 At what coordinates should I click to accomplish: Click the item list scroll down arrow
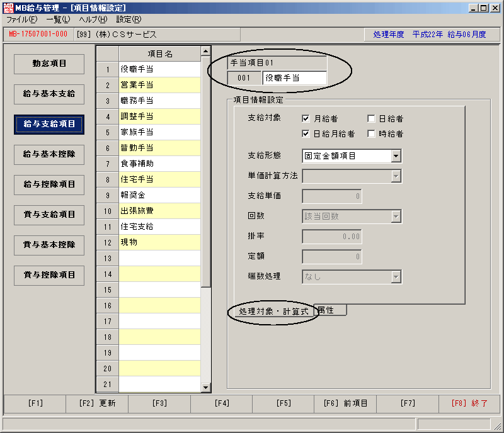click(206, 388)
